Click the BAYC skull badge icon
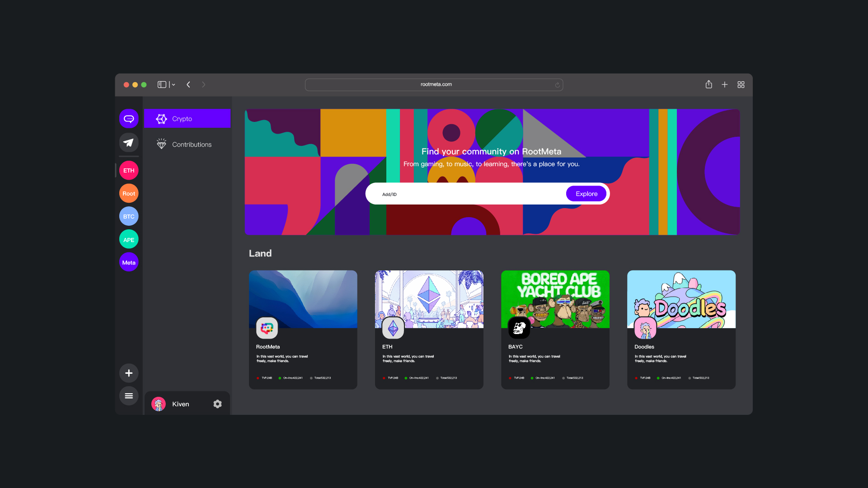Screen dimensions: 868x488 [x=519, y=328]
